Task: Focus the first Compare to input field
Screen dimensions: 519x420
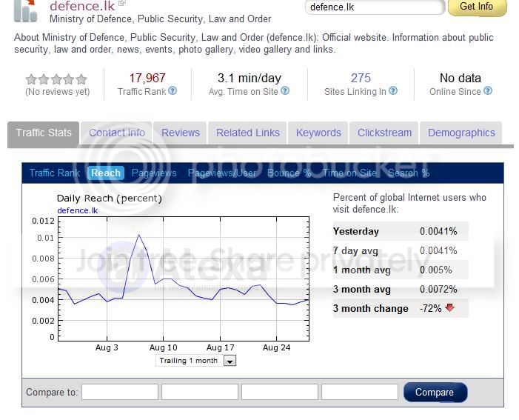Action: 120,392
